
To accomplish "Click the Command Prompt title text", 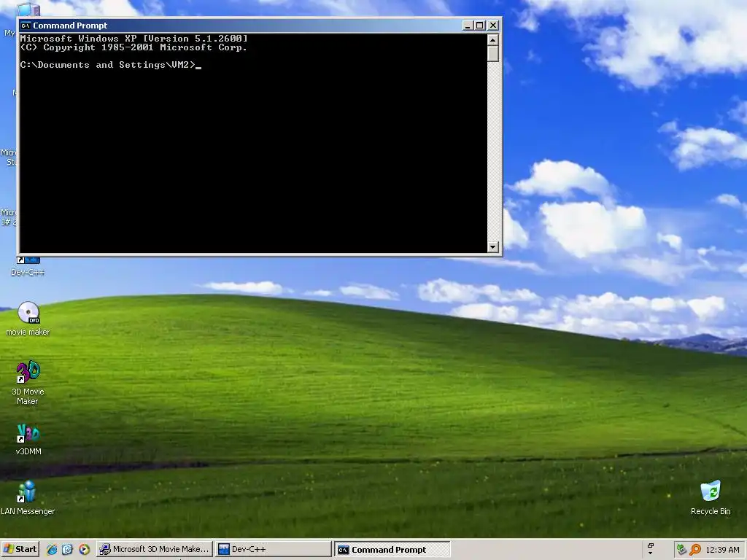I will (70, 26).
